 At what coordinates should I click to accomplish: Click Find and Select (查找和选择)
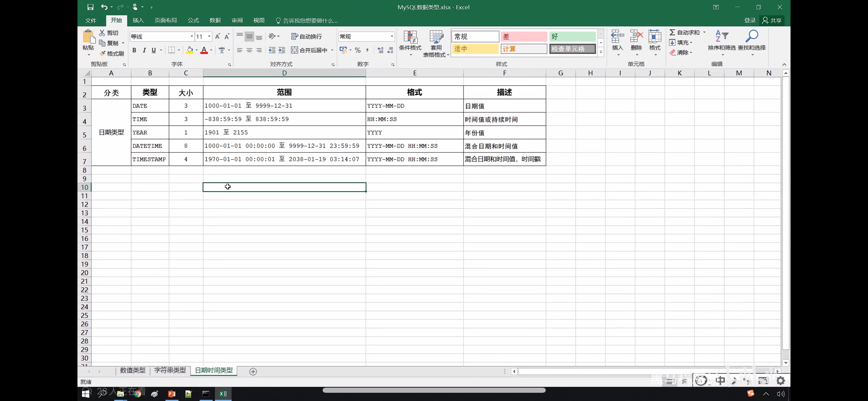(752, 42)
